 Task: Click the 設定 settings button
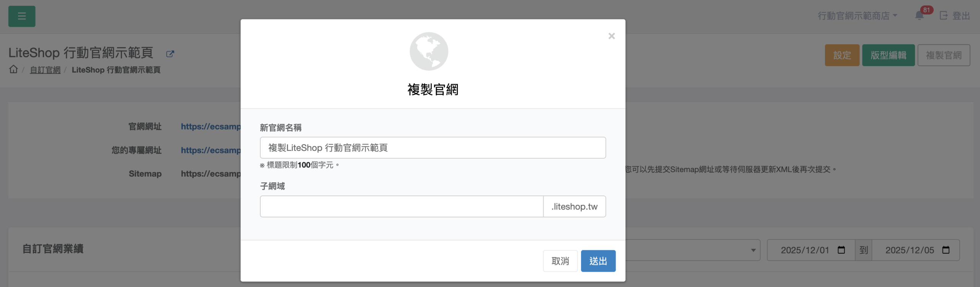pos(842,55)
